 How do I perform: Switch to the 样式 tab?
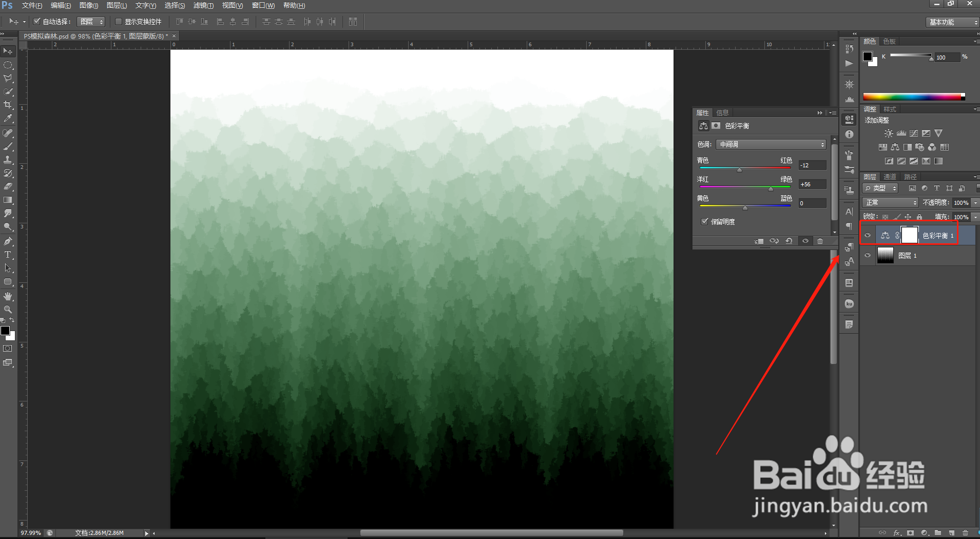point(890,109)
